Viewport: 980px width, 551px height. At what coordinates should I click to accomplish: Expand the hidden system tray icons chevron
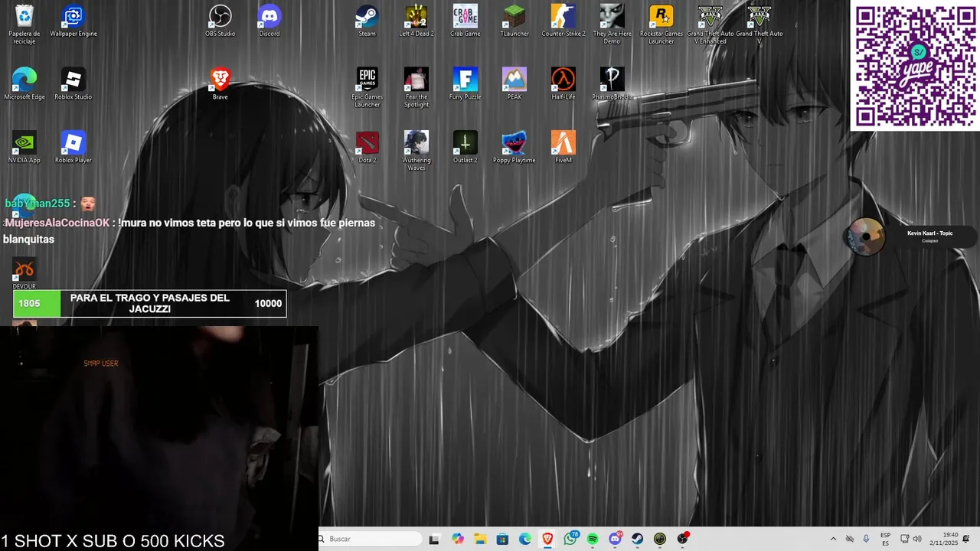pos(833,539)
